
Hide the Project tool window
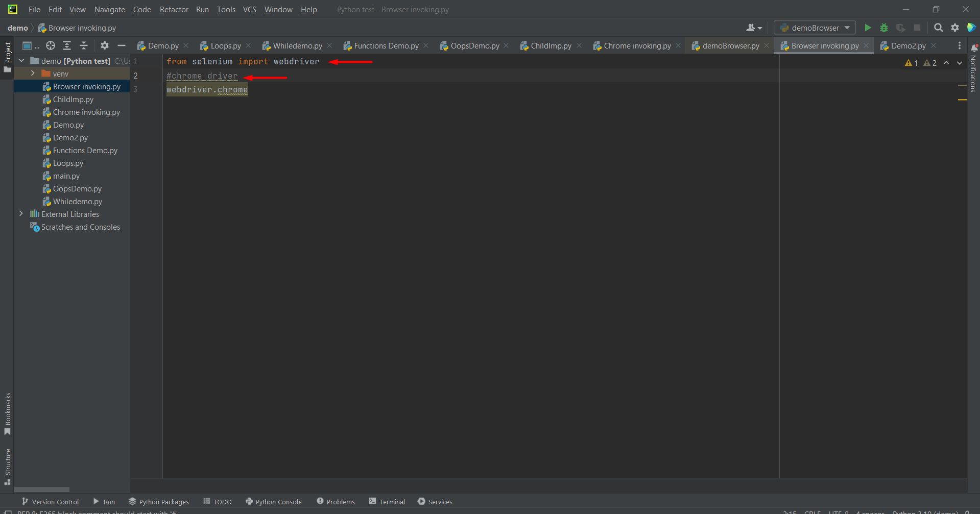point(122,45)
